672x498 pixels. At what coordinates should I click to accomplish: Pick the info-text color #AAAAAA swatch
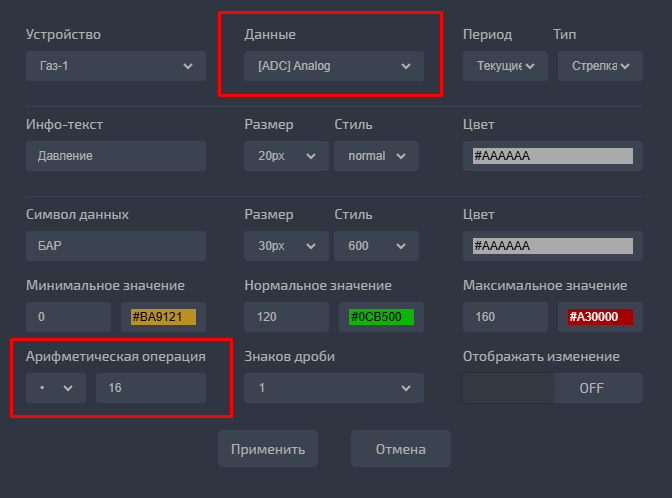point(552,156)
